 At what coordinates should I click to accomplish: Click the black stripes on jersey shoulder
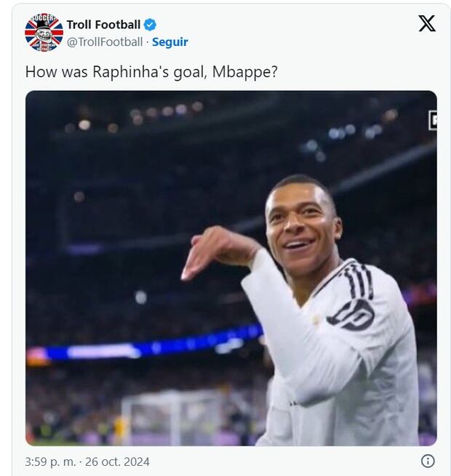(x=359, y=281)
